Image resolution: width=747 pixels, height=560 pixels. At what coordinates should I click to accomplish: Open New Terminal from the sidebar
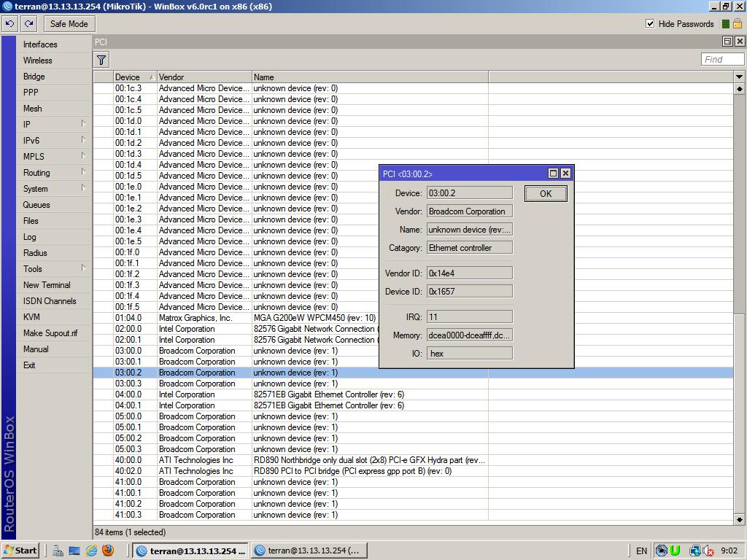click(x=47, y=285)
